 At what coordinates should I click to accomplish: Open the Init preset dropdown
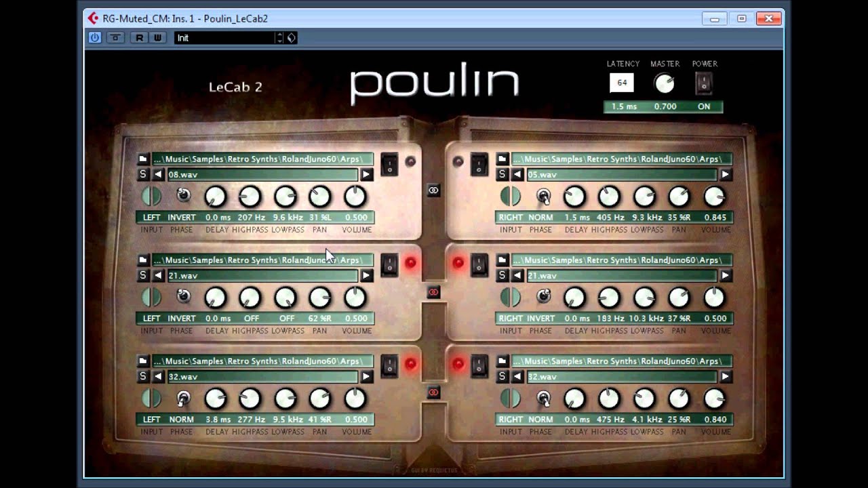point(224,38)
